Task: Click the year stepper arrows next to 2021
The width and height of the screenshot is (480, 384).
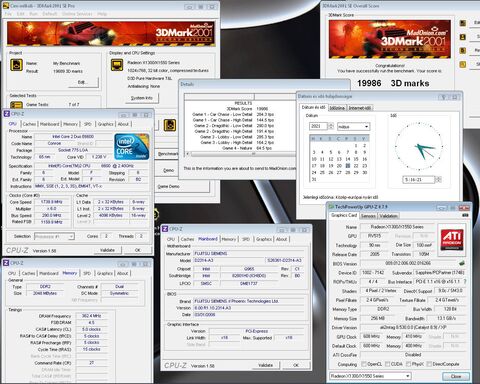Action: [331, 126]
